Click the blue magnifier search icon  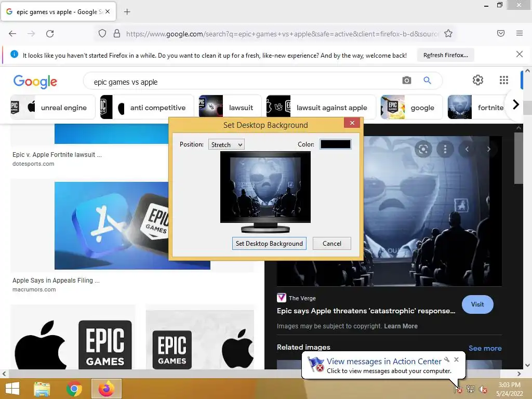(427, 81)
